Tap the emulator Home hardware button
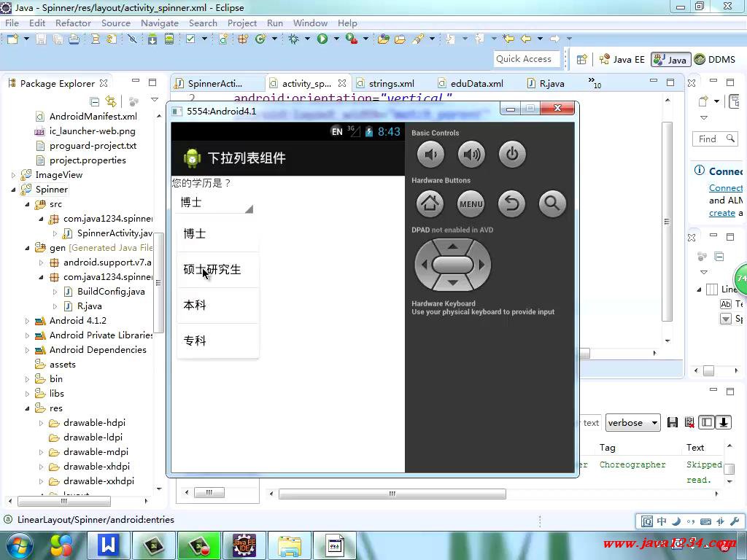Screen dimensions: 747x560 point(430,204)
